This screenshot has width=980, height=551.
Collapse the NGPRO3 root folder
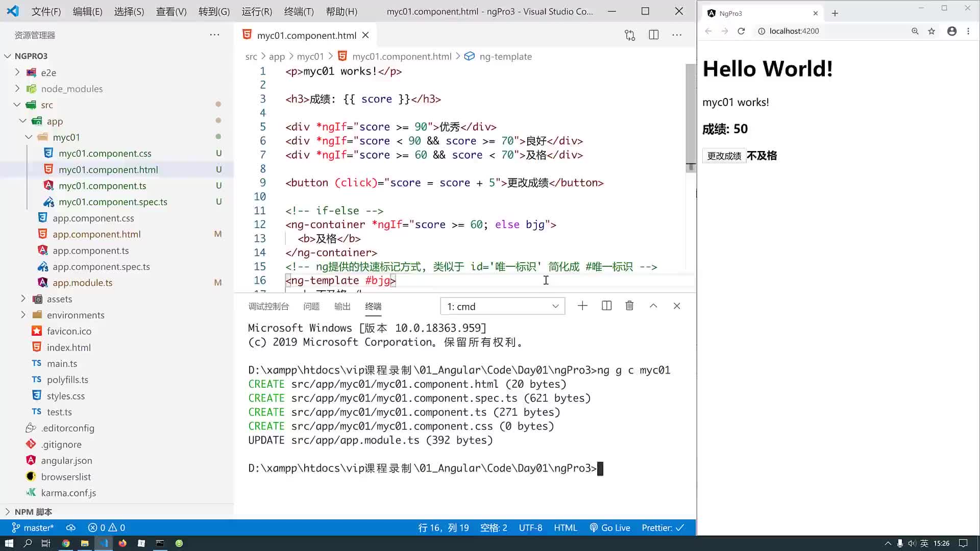[x=8, y=56]
